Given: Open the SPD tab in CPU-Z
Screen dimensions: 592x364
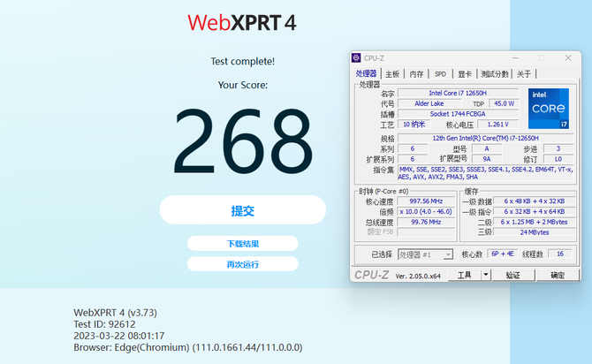Looking at the screenshot, I should (440, 74).
